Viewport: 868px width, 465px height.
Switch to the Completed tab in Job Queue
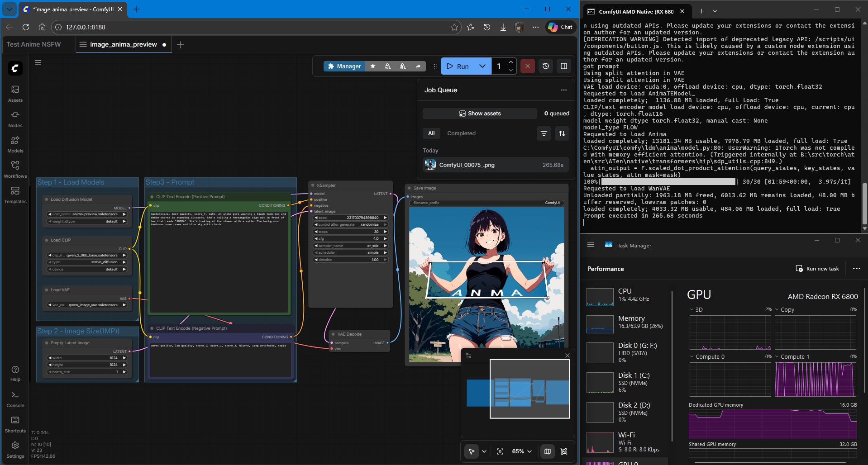point(461,133)
